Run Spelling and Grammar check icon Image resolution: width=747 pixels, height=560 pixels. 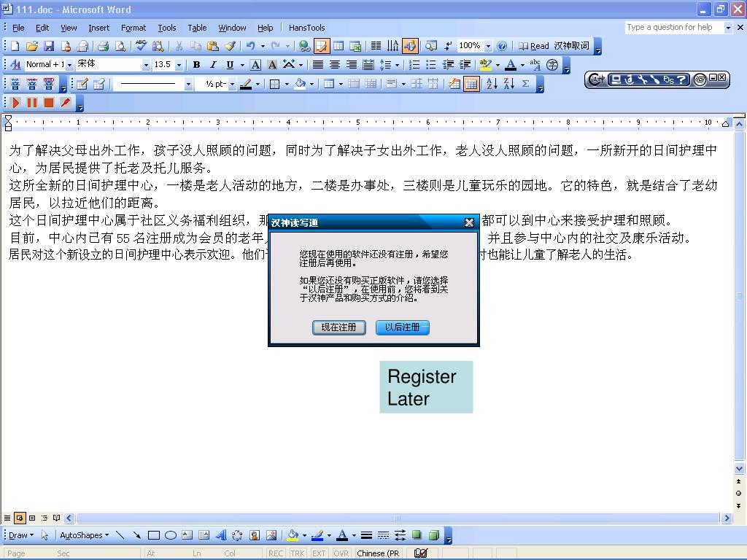pyautogui.click(x=141, y=46)
